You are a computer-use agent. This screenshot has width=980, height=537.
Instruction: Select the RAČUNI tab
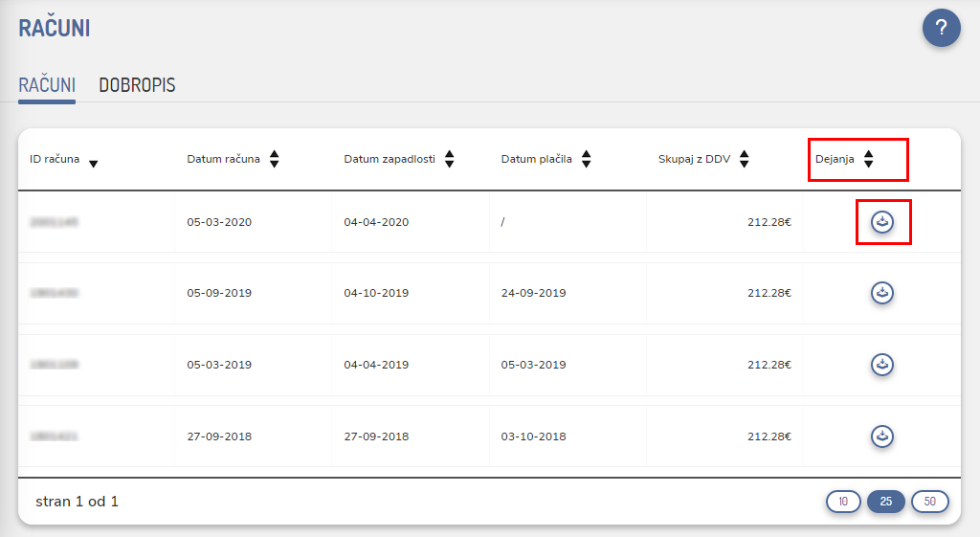tap(47, 85)
